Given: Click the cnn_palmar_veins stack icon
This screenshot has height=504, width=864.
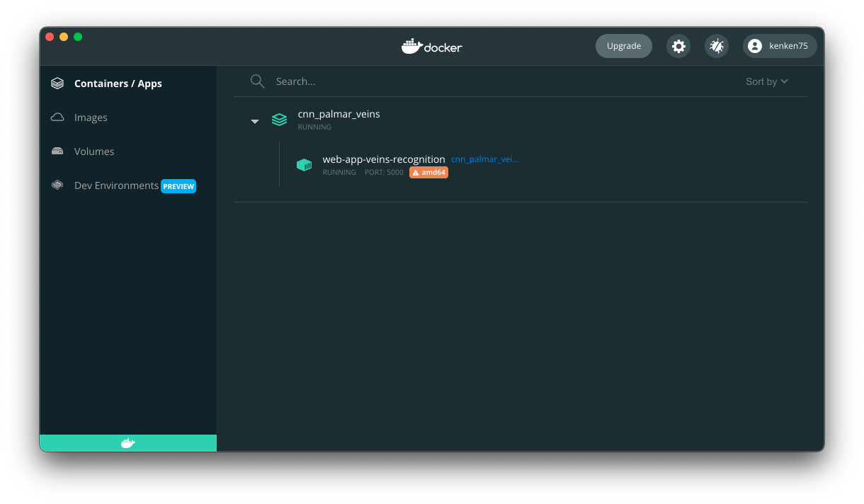Looking at the screenshot, I should click(280, 120).
